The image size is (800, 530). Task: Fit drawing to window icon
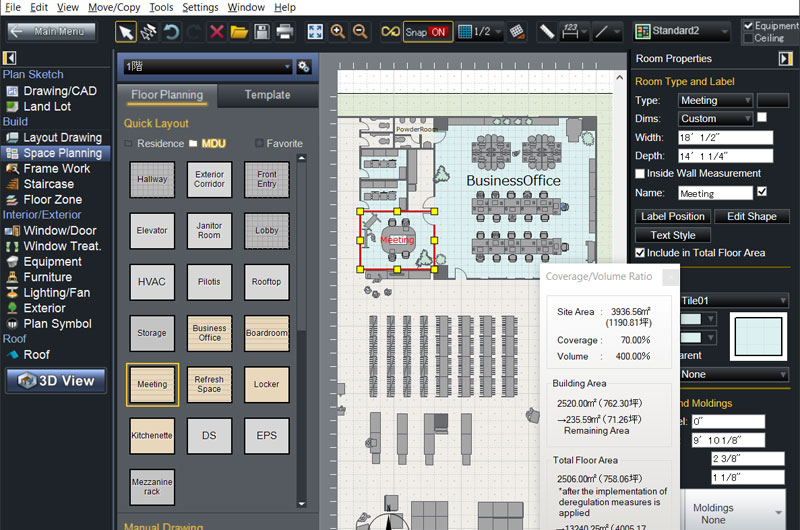315,32
